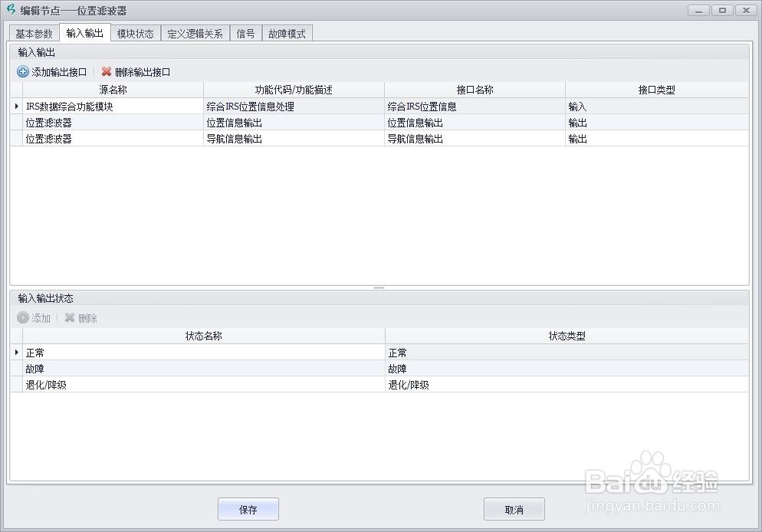
Task: Click 导航信息输出 in the interface name column
Action: pos(475,139)
